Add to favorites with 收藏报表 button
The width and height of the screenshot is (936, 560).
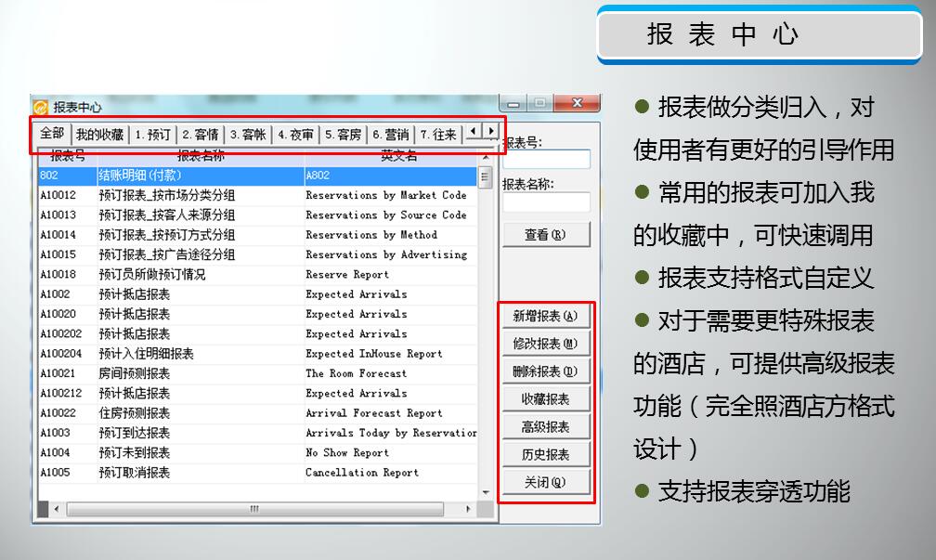coord(545,399)
